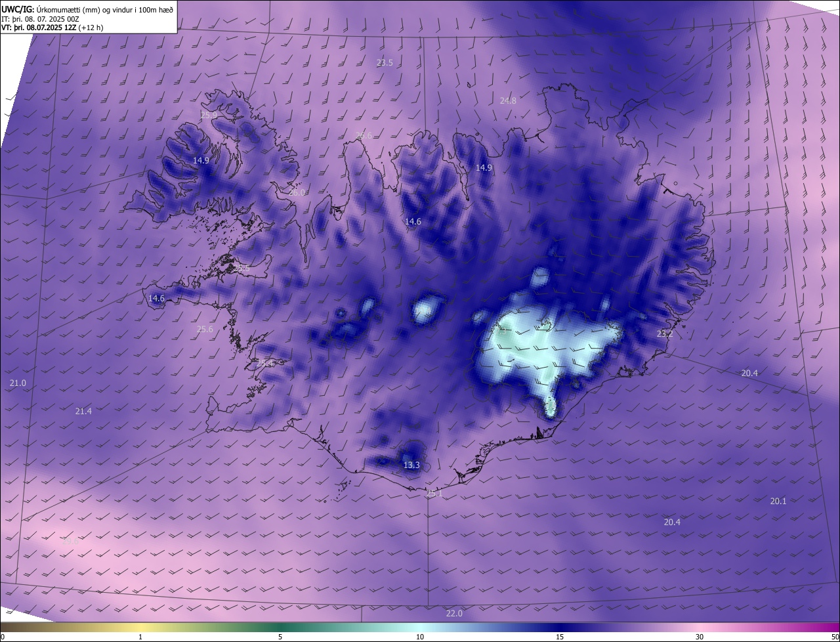840x642 pixels.
Task: Click the 50 tick on the color scale
Action: (835, 637)
